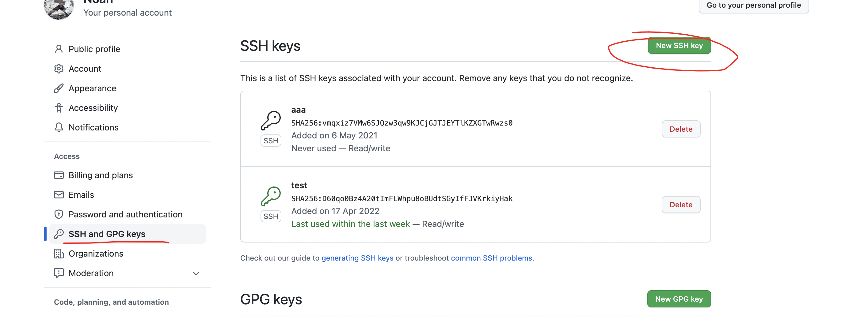Delete the 'test' SSH key
This screenshot has width=868, height=316.
coord(681,205)
